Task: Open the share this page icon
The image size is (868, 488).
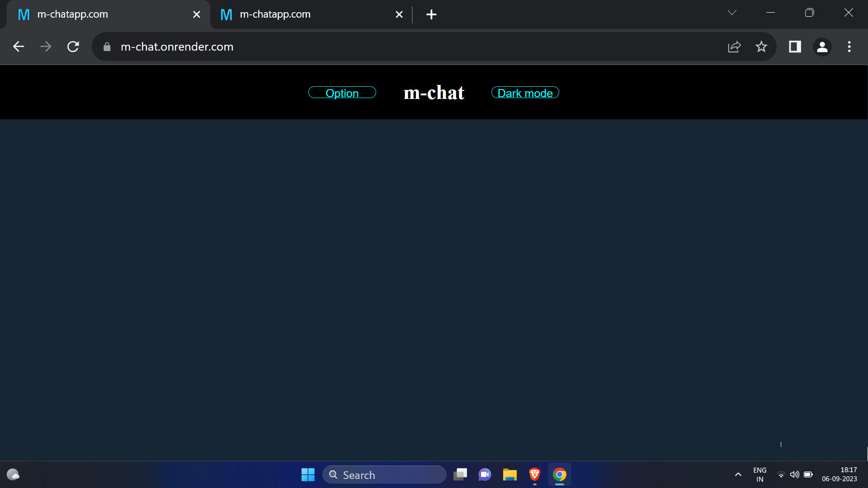Action: (x=734, y=47)
